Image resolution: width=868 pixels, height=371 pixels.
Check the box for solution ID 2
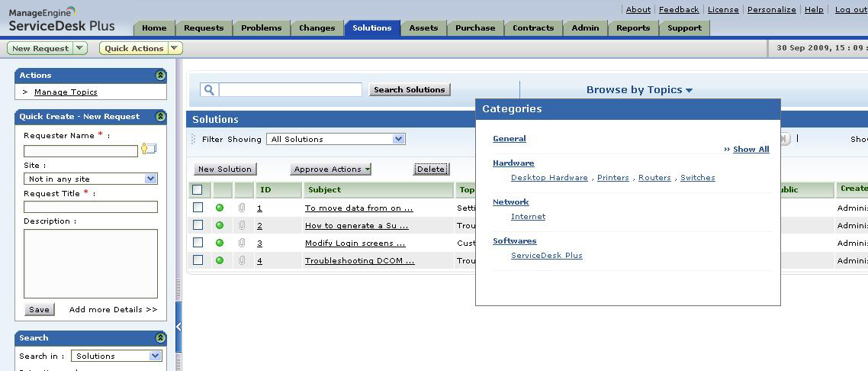198,225
